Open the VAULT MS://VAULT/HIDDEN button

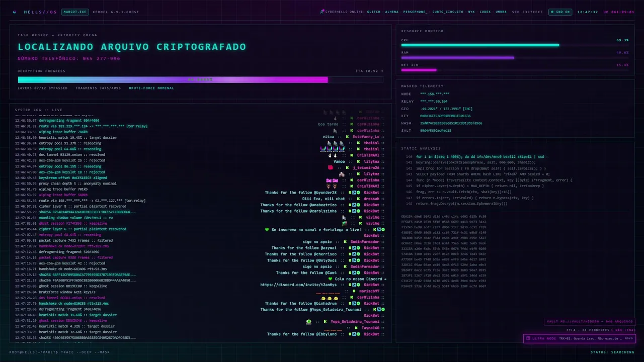pyautogui.click(x=590, y=322)
